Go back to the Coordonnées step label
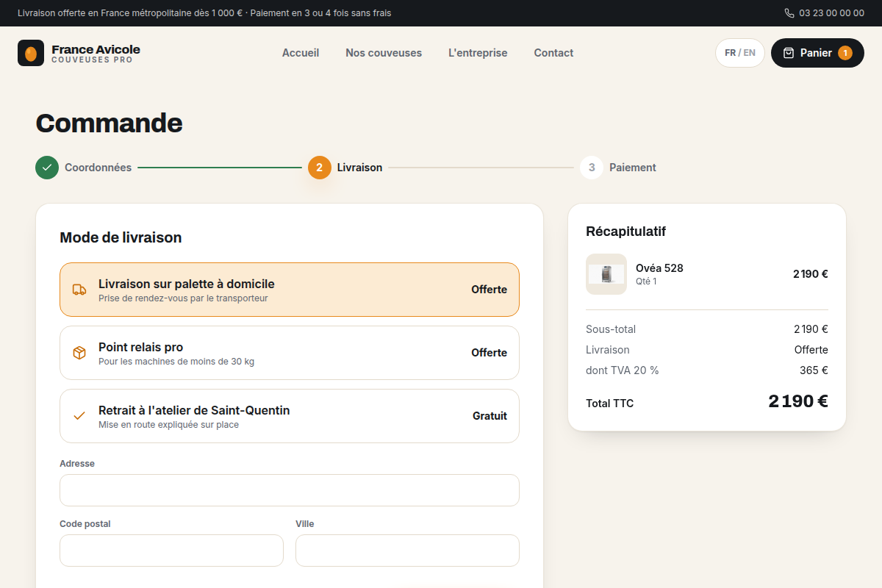The width and height of the screenshot is (882, 588). (98, 168)
